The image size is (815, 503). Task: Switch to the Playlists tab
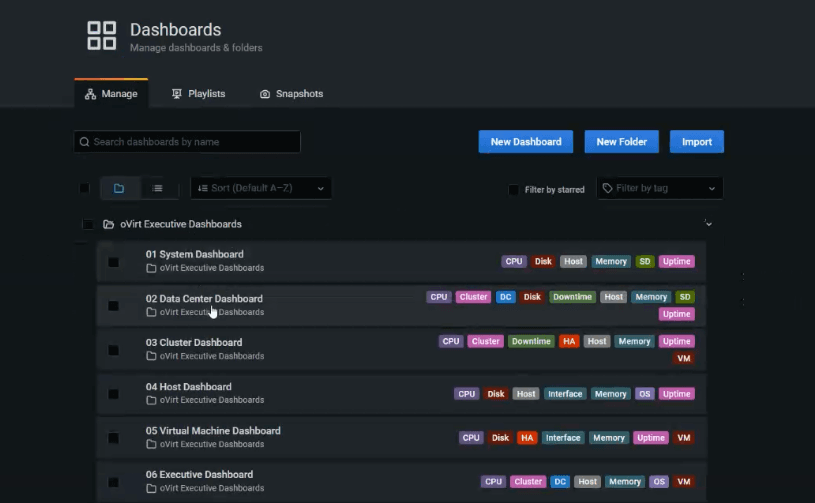click(198, 94)
